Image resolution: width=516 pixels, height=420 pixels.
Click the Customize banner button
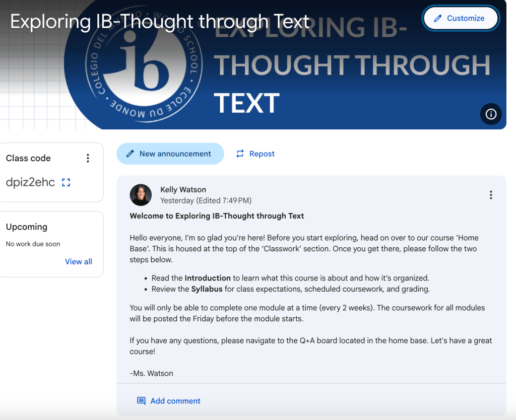461,18
